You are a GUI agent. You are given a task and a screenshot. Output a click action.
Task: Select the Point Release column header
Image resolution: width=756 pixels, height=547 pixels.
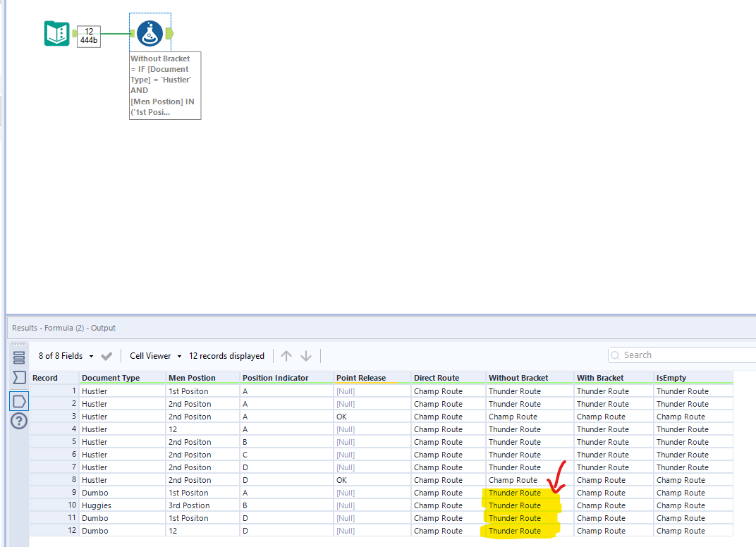(x=361, y=378)
